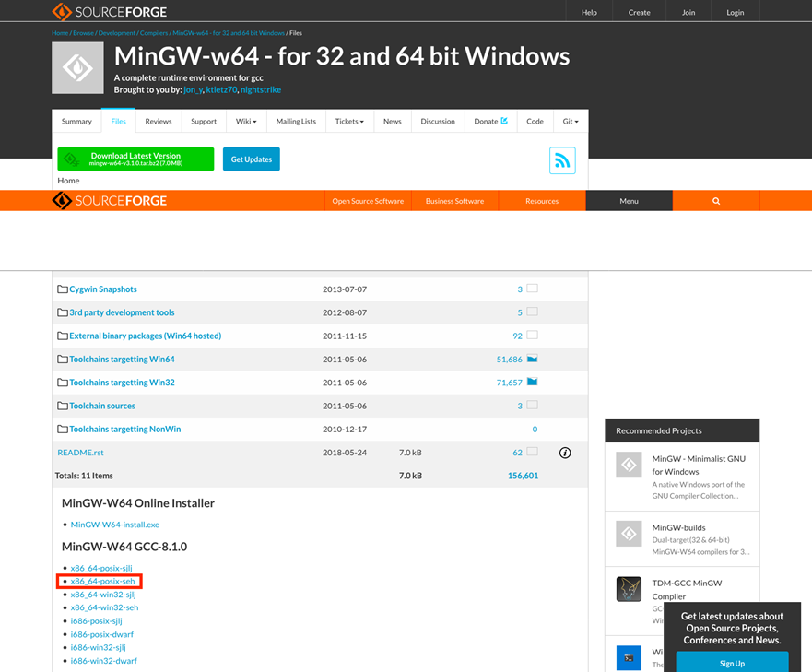This screenshot has height=672, width=812.
Task: Click download stats chart for Toolchains targetting Win64
Action: tap(533, 359)
